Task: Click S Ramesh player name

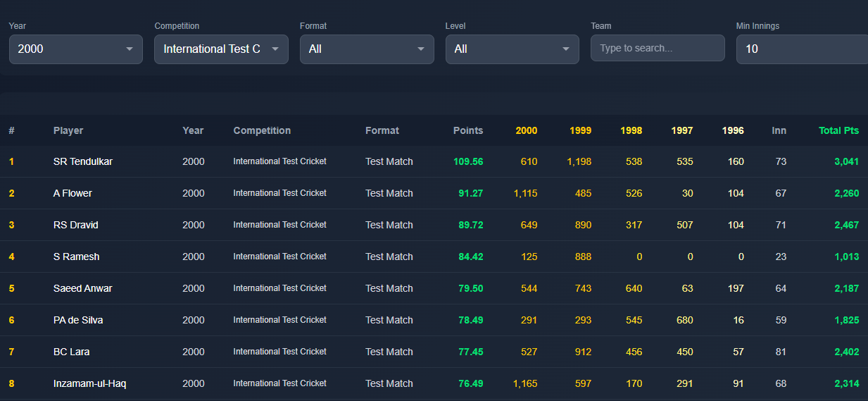Action: point(76,257)
